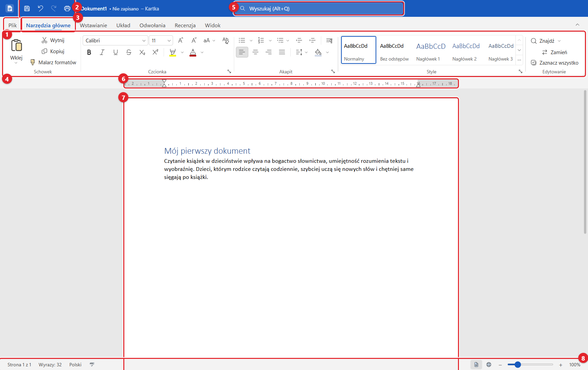Cut the selection with Wytnij

(53, 40)
